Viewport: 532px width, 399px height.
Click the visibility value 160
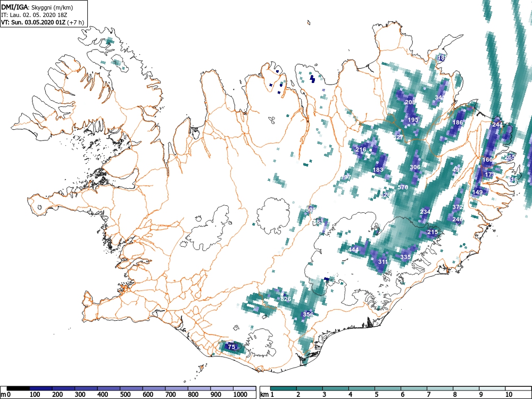[x=487, y=160]
